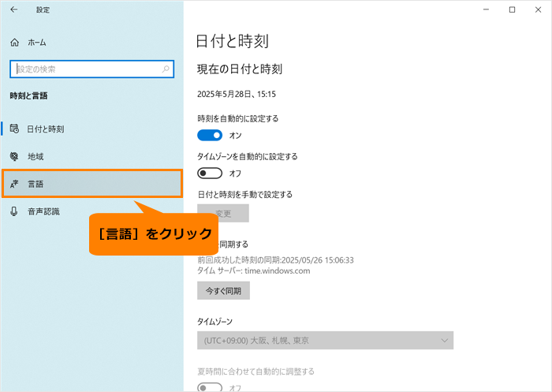The width and height of the screenshot is (552, 392).
Task: Click the greyed-out 変更 button
Action: pos(223,213)
